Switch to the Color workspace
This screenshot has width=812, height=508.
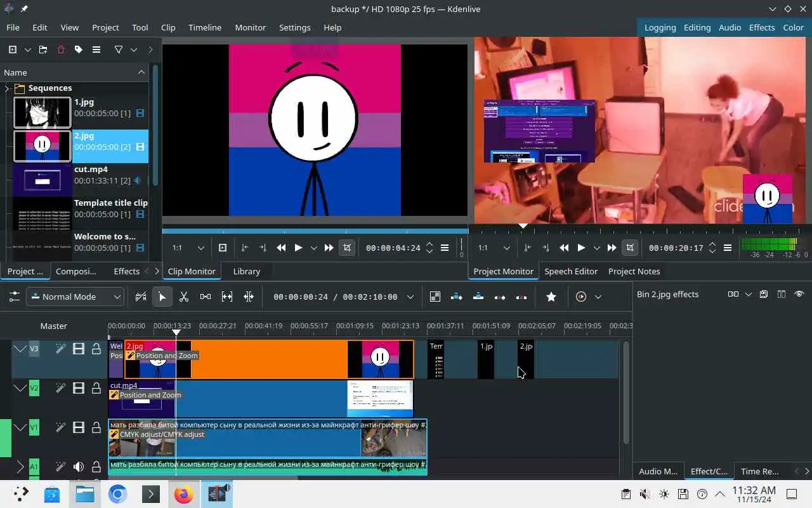pyautogui.click(x=793, y=27)
